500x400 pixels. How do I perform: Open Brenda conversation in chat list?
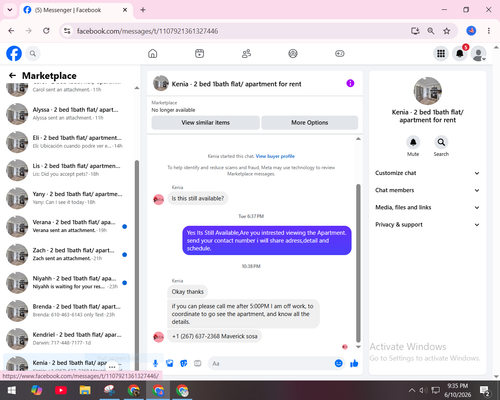[x=68, y=311]
